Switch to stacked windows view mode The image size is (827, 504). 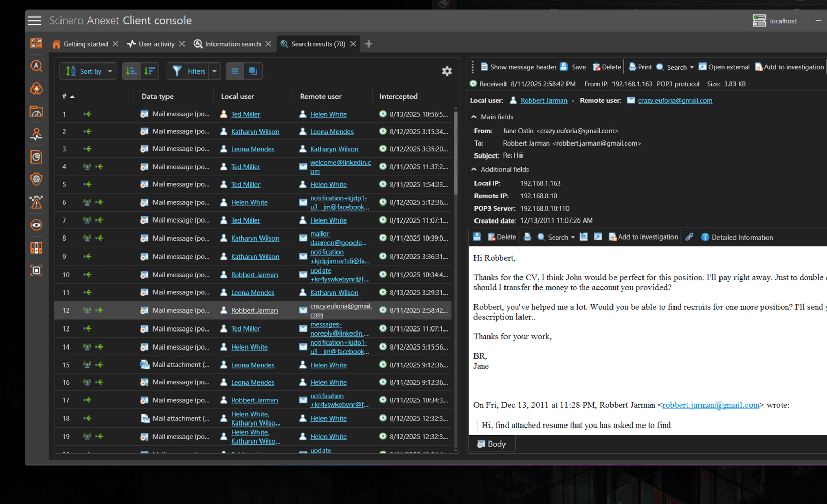(x=253, y=71)
